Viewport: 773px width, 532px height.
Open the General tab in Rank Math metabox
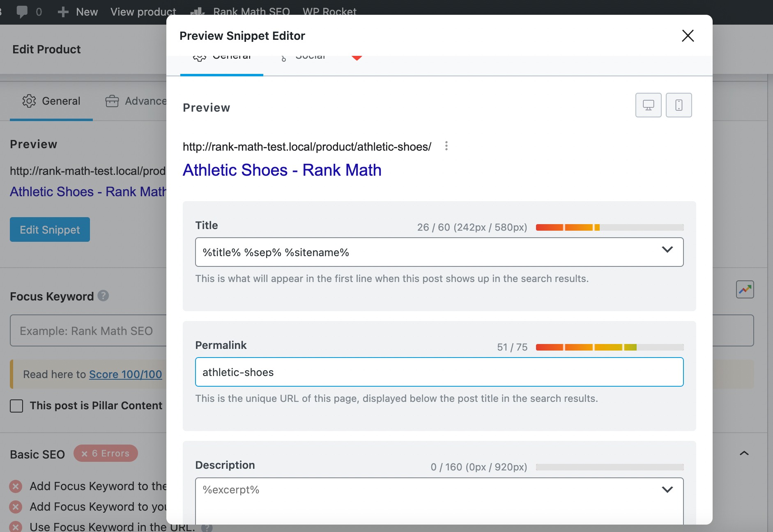[51, 101]
